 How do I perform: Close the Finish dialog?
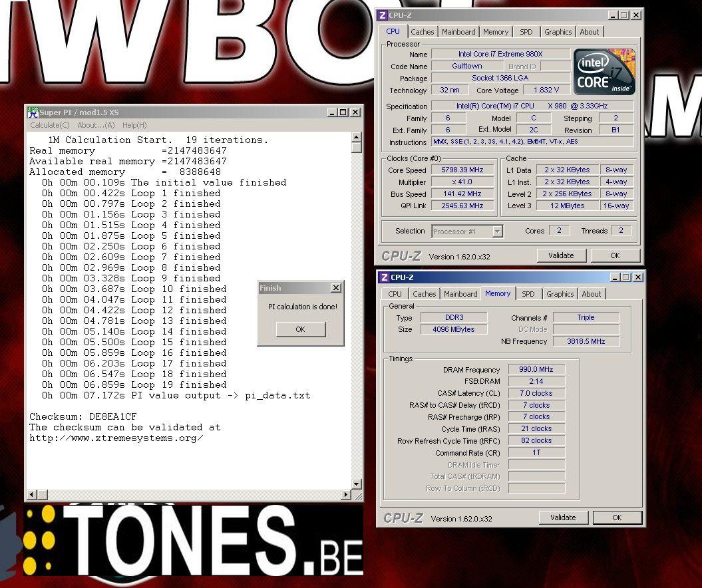pyautogui.click(x=336, y=288)
